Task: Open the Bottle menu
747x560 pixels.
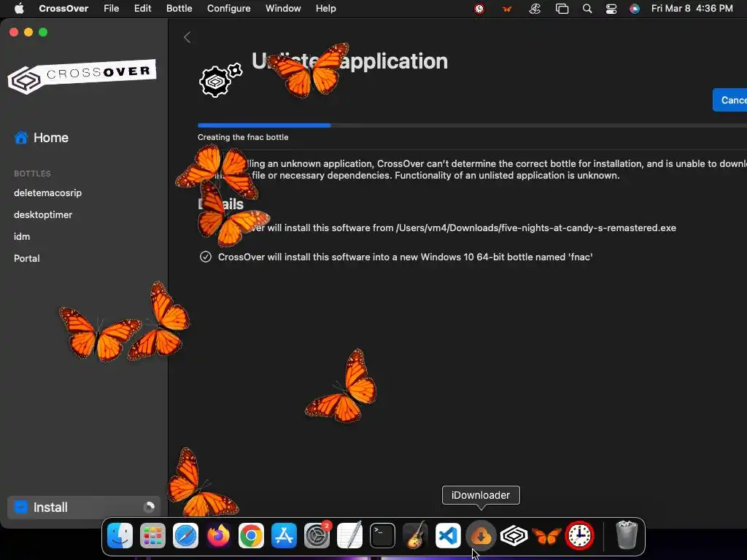Action: click(x=179, y=9)
